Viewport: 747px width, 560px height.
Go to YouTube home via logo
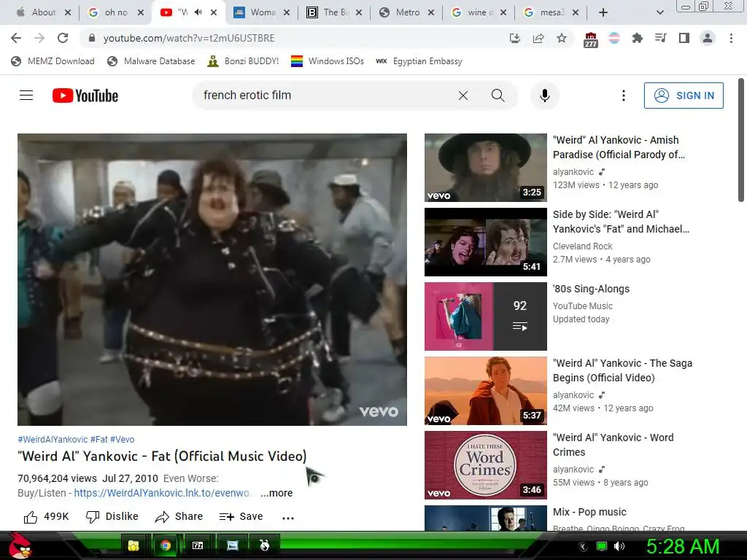click(85, 96)
